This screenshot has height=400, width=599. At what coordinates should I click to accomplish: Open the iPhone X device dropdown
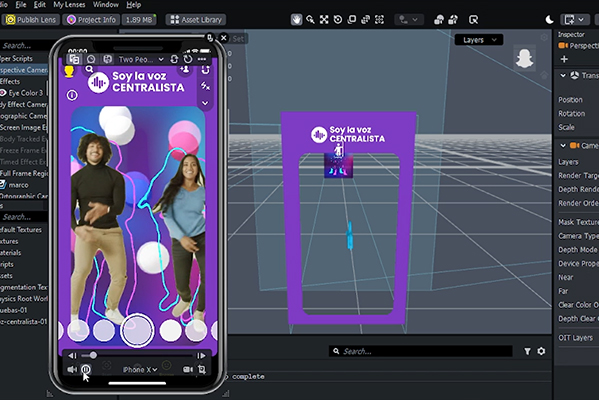[x=140, y=369]
